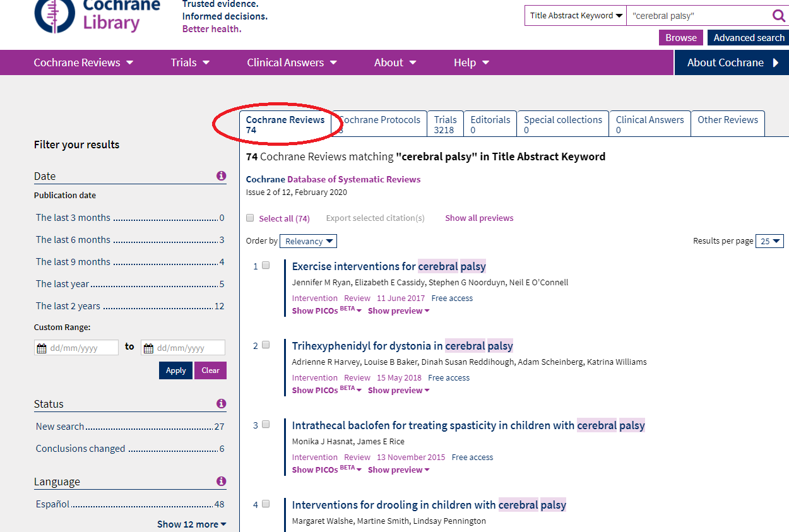The image size is (789, 532).
Task: Filter status by New search
Action: 130,427
